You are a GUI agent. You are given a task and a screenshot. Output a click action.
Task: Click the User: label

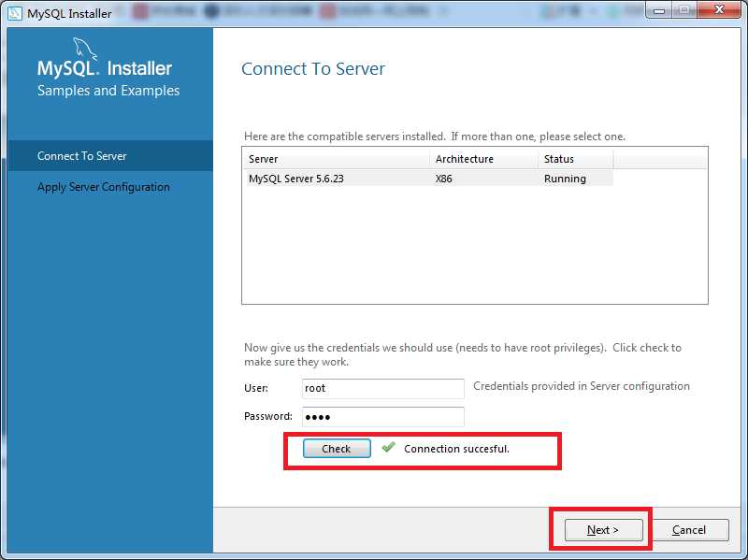tap(256, 388)
